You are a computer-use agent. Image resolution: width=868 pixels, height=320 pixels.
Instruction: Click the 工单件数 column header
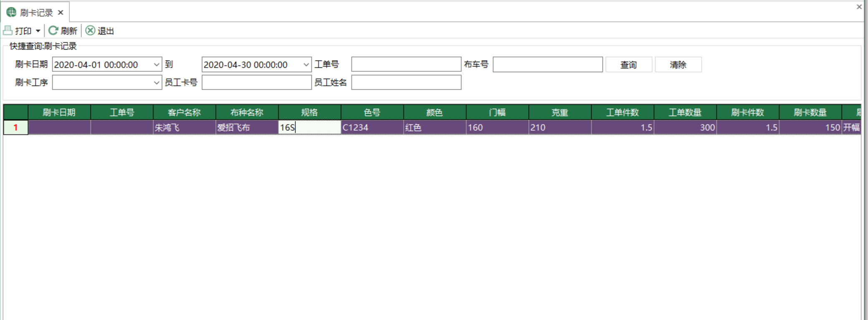623,112
